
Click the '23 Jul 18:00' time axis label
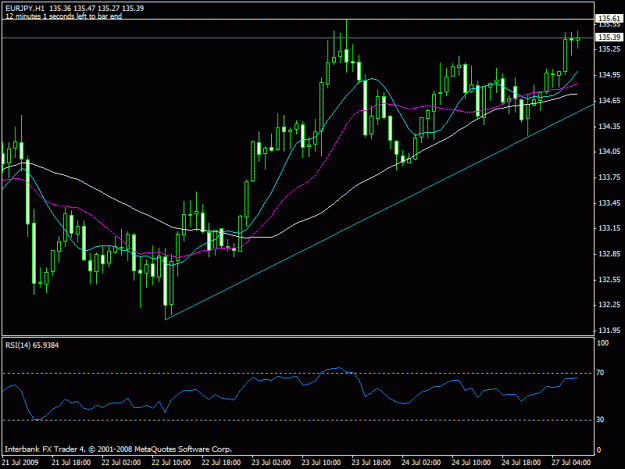click(371, 462)
